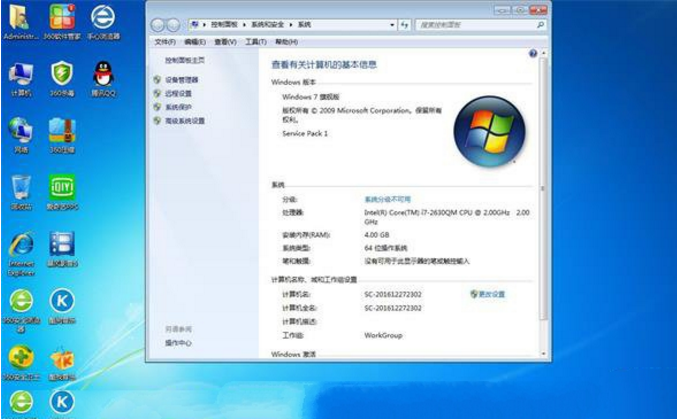Screen dimensions: 677x420
Task: Select the WorkGroup value
Action: pos(383,335)
